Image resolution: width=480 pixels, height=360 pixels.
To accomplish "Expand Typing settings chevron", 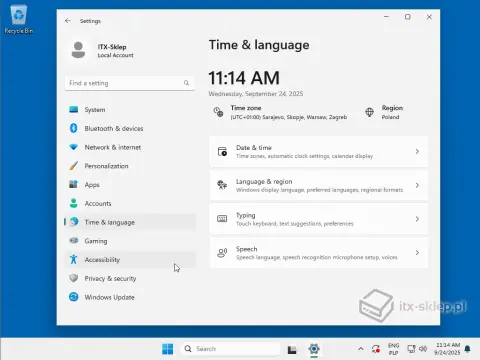I will pos(417,219).
